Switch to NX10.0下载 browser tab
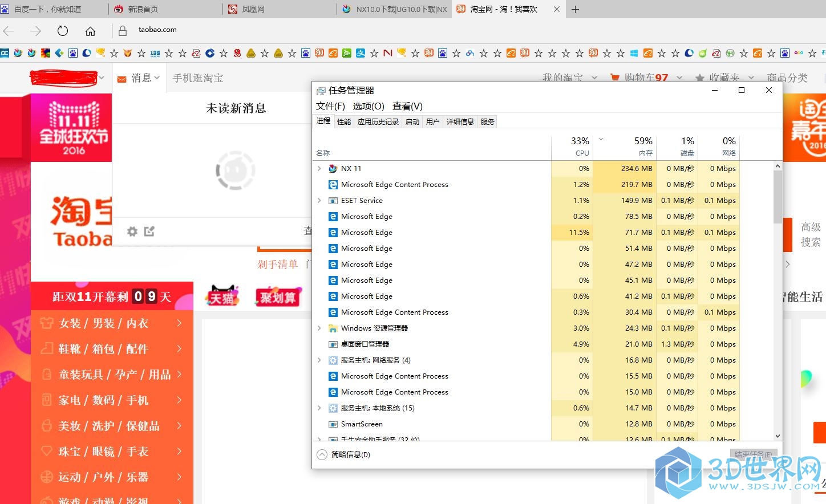The height and width of the screenshot is (504, 826). click(x=394, y=9)
